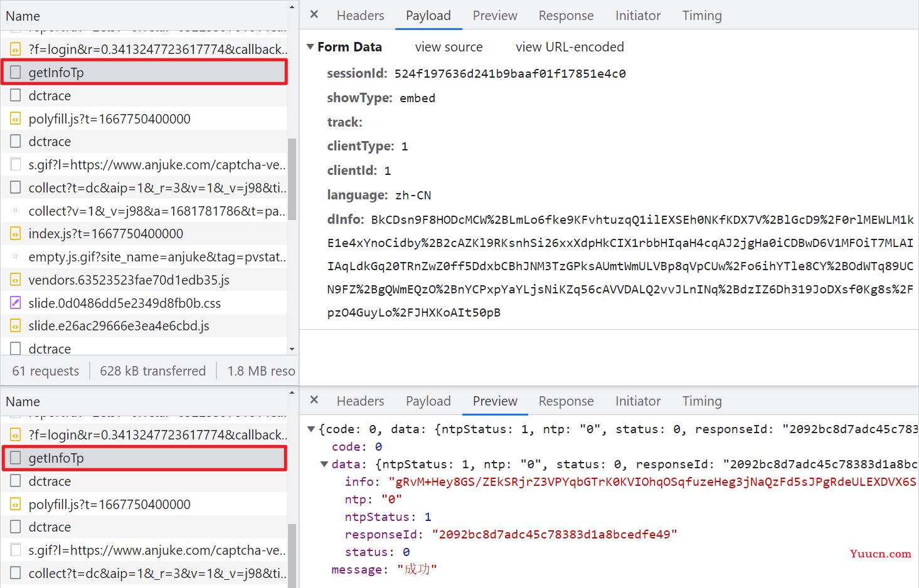The image size is (919, 588).
Task: Click icon of collect?v=1 request
Action: tap(16, 211)
